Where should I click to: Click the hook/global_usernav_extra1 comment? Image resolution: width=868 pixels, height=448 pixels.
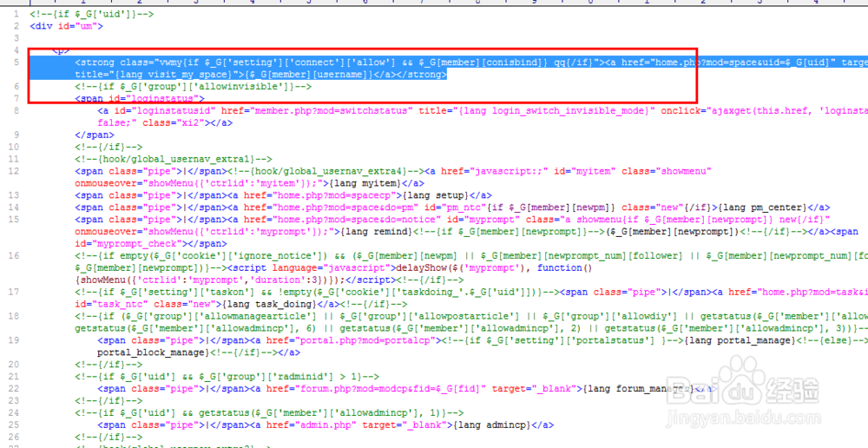[x=174, y=160]
